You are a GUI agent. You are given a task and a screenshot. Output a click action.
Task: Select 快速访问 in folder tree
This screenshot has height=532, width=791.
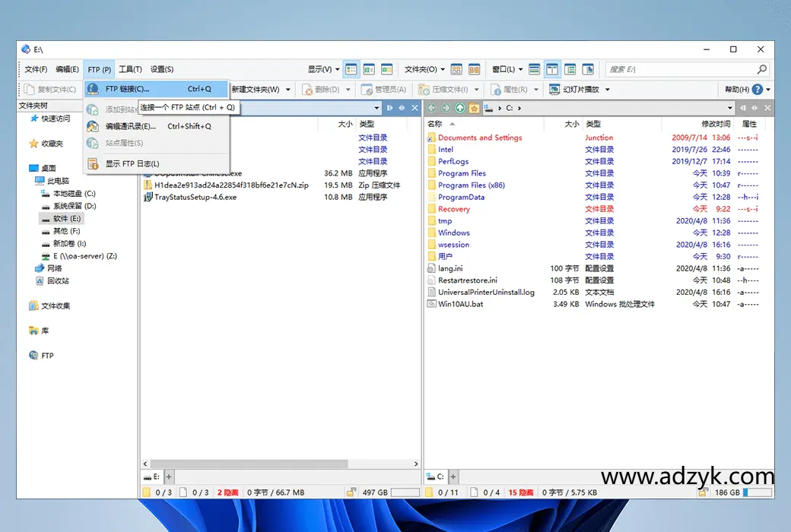50,119
